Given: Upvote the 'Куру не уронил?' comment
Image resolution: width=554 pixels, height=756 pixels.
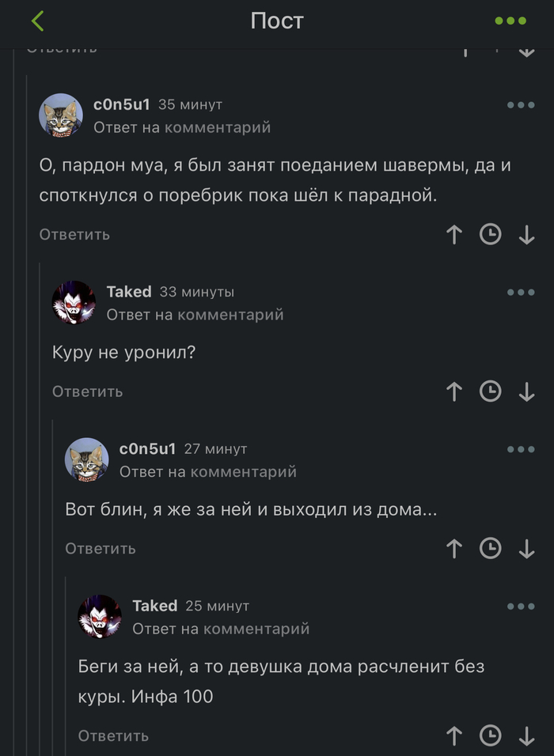Looking at the screenshot, I should click(x=454, y=391).
